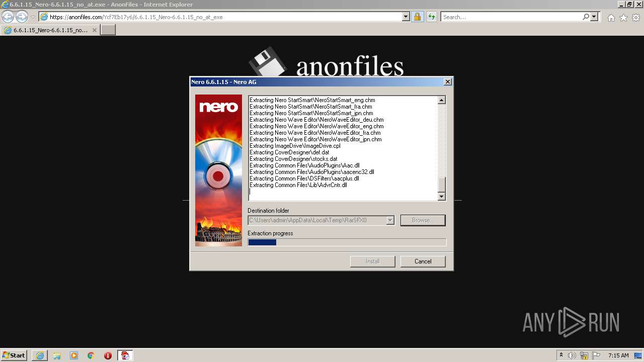Select log line Extracting CoverDesigner\def.dat

click(x=289, y=152)
